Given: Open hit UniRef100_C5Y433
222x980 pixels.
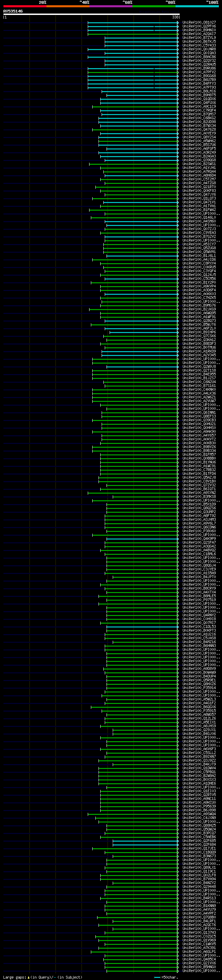Looking at the screenshot, I should coord(199,45).
